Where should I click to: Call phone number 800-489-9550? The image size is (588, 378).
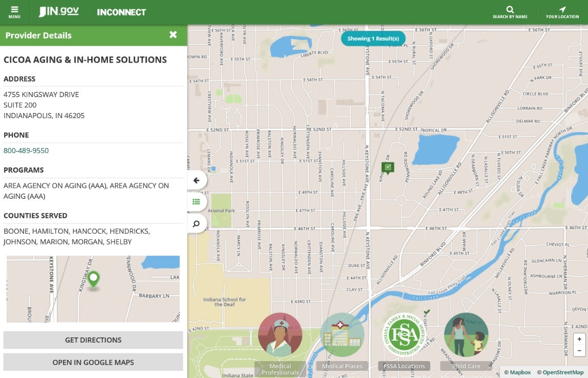[x=26, y=150]
